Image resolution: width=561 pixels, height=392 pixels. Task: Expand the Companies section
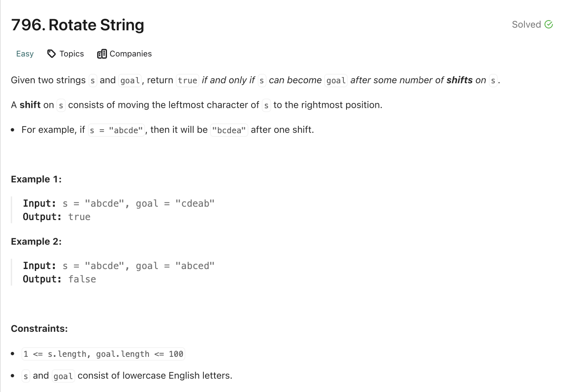pos(130,53)
